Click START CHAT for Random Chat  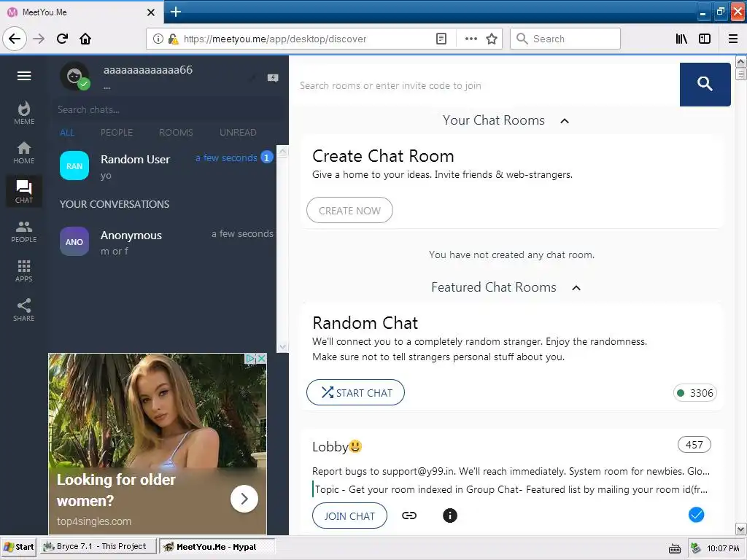(355, 392)
